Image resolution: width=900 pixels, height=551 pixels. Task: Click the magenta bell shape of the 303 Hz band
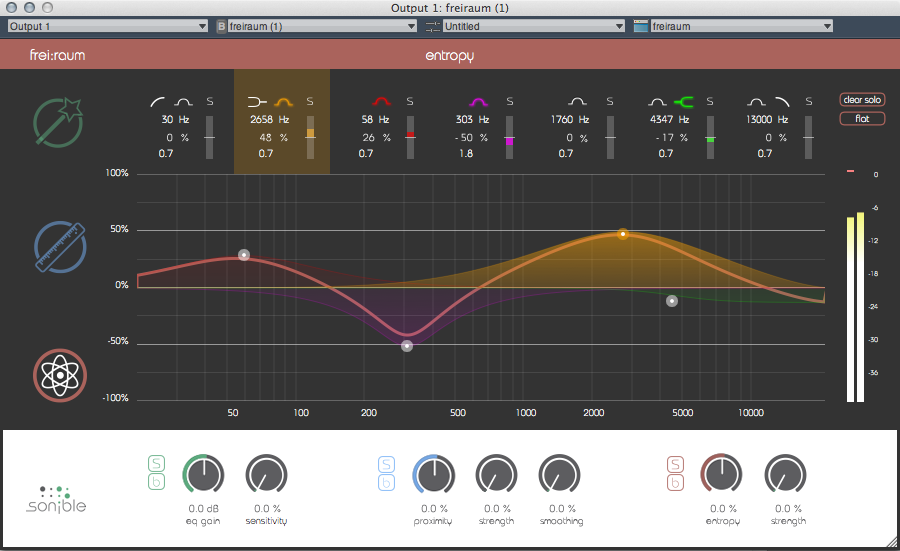point(479,101)
